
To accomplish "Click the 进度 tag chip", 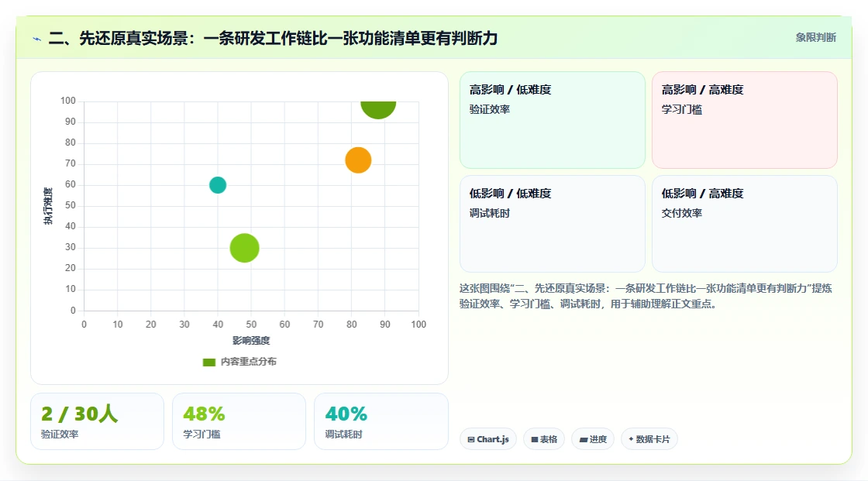I will [x=593, y=439].
